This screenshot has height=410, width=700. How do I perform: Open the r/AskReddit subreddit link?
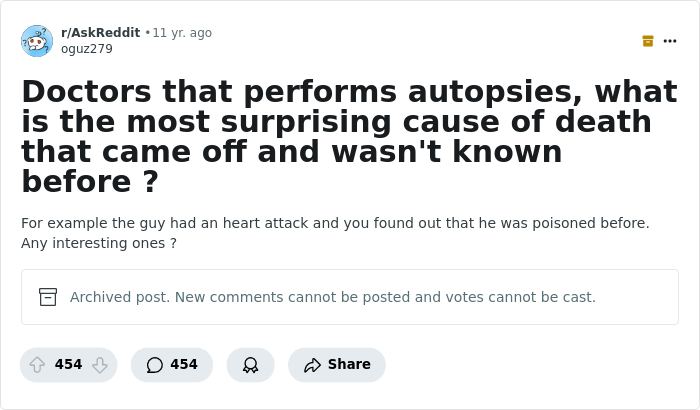pyautogui.click(x=100, y=33)
